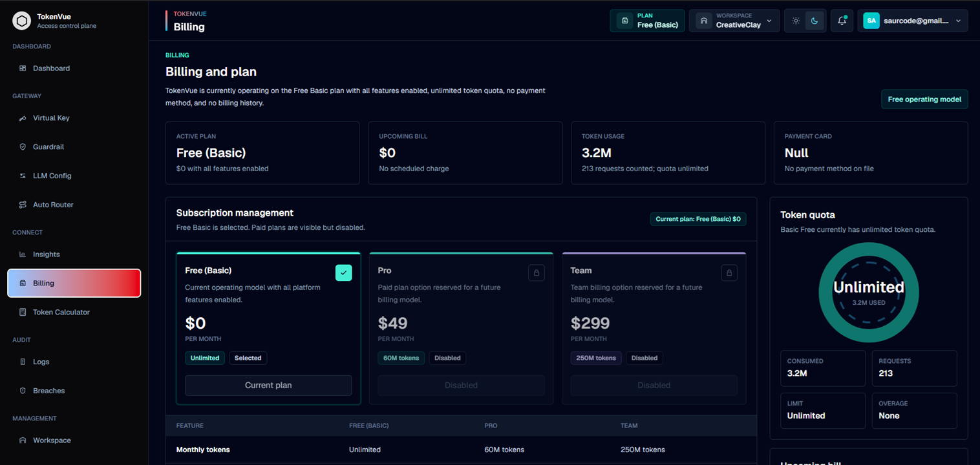
Task: Click the $49 Pro plan price
Action: click(393, 323)
